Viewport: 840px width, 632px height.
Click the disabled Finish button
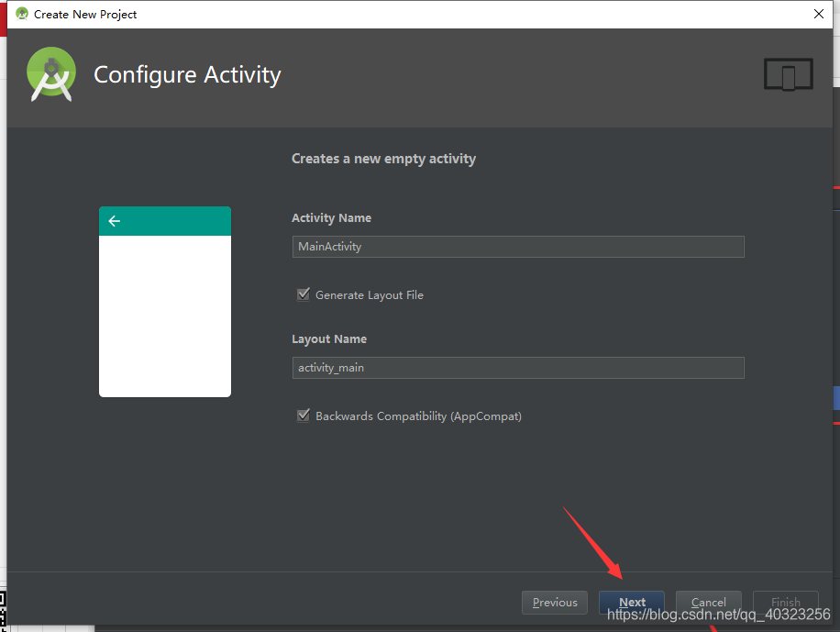pos(785,603)
